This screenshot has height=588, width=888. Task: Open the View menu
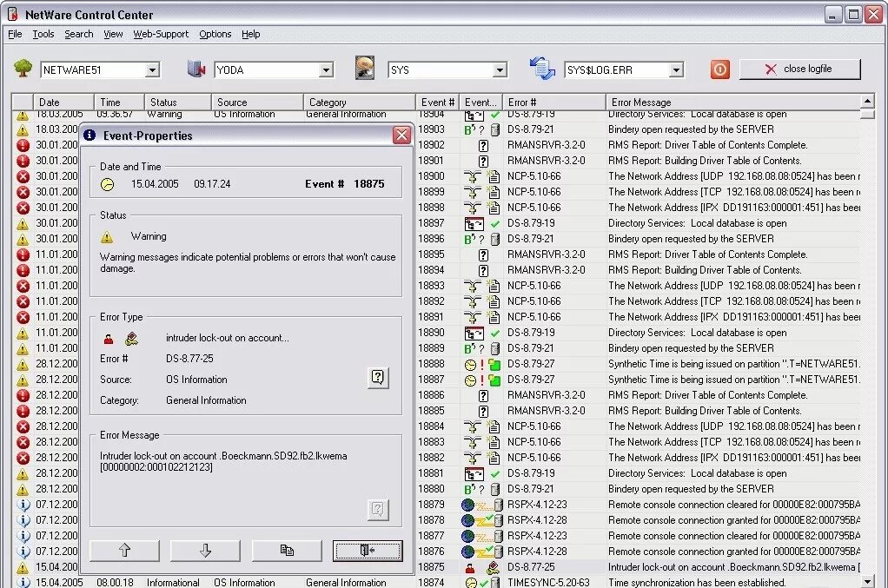click(x=113, y=34)
